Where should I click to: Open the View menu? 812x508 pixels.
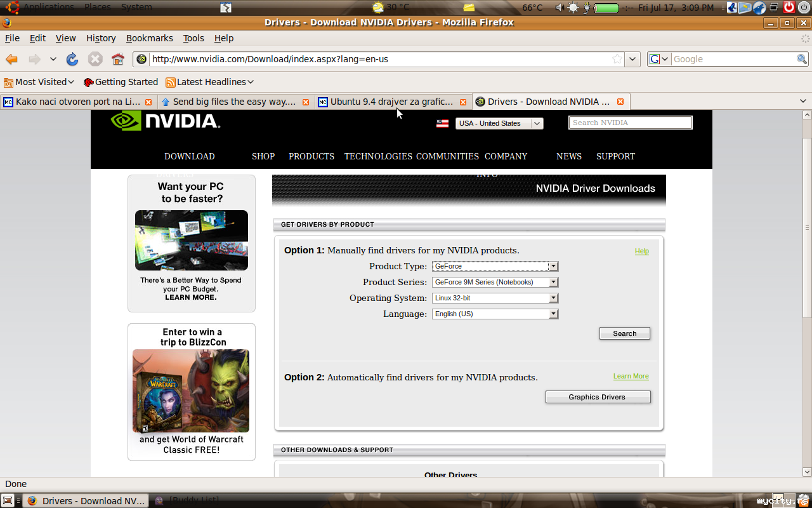pyautogui.click(x=65, y=38)
